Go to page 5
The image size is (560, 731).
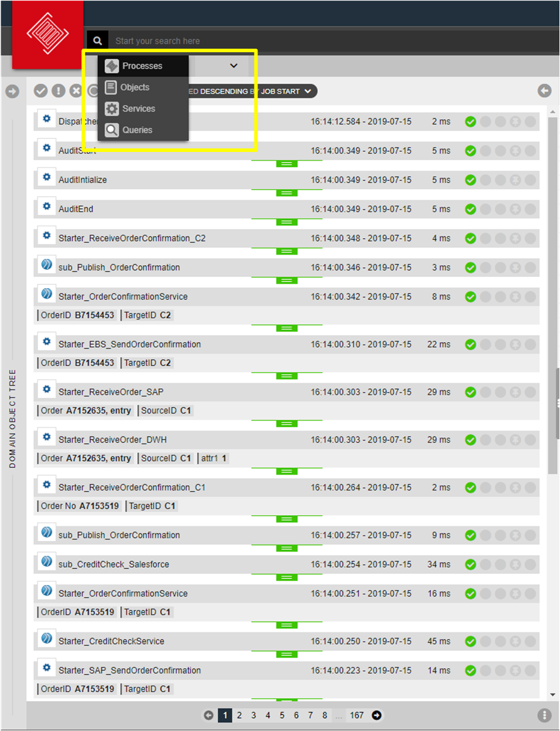(282, 715)
